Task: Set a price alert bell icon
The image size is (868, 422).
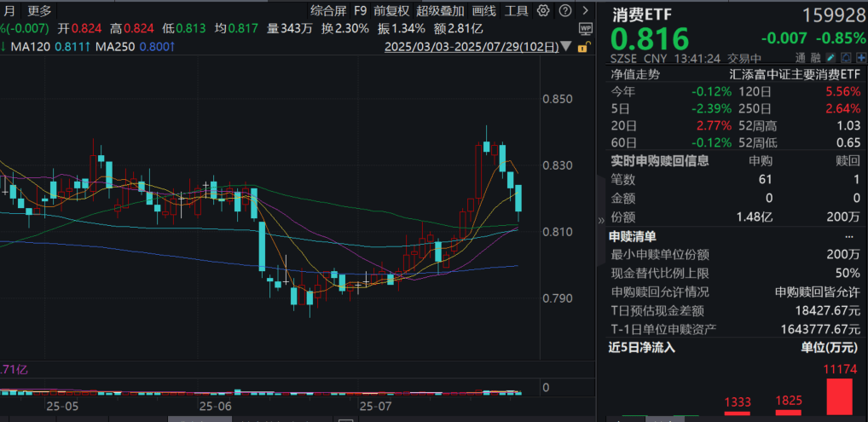Action: click(846, 57)
